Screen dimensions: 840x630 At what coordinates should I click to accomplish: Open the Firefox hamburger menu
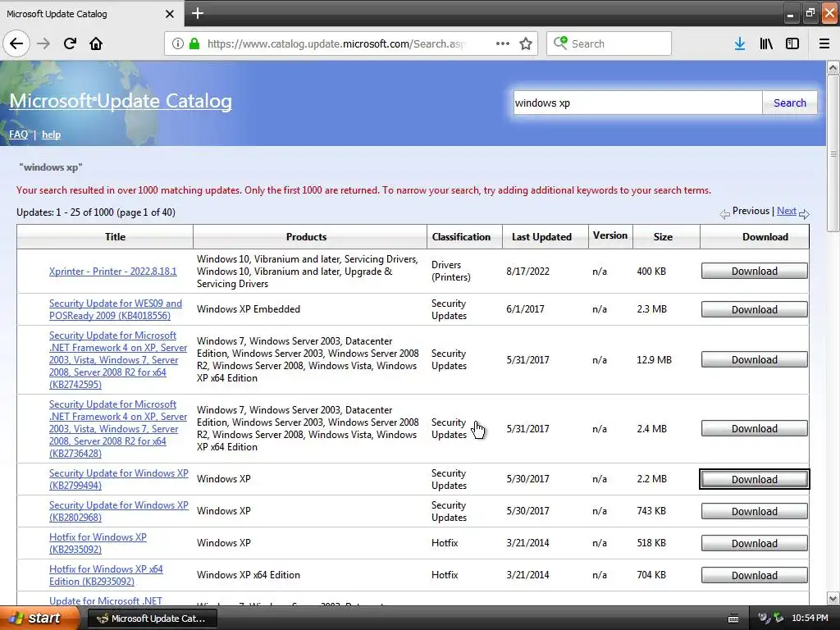coord(824,43)
